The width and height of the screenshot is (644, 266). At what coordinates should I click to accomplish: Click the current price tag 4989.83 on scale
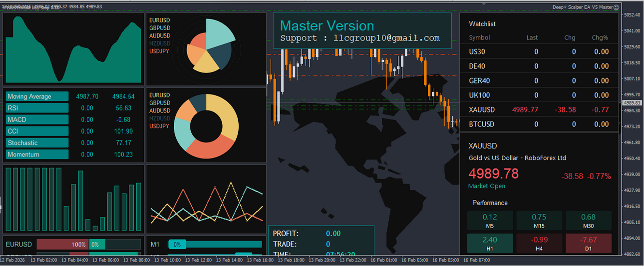[x=633, y=102]
